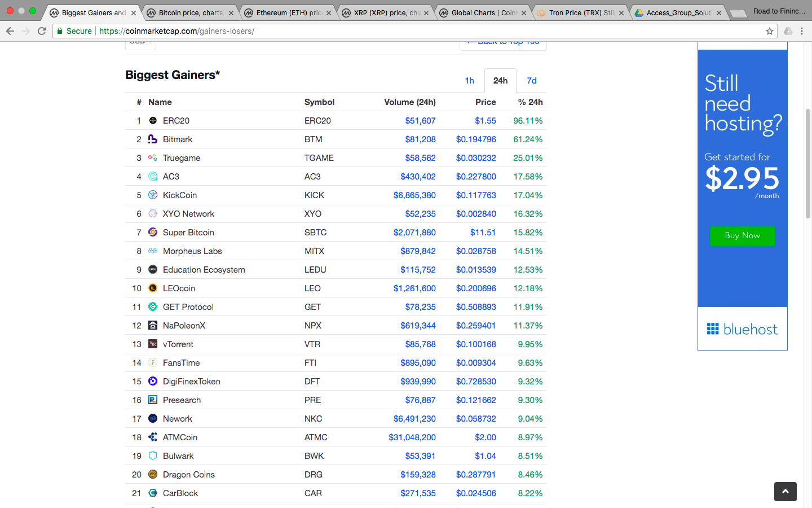Image resolution: width=812 pixels, height=508 pixels.
Task: Click the Truegame coin logo icon
Action: pos(153,157)
